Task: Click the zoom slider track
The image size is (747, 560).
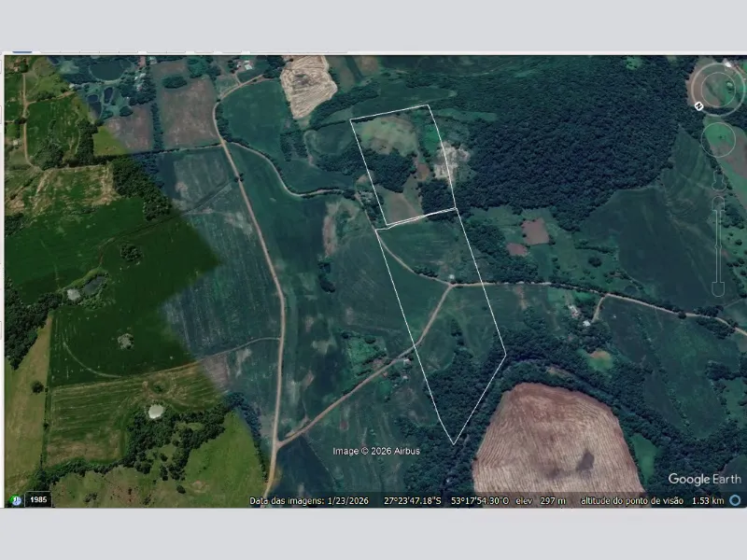Action: pyautogui.click(x=718, y=247)
